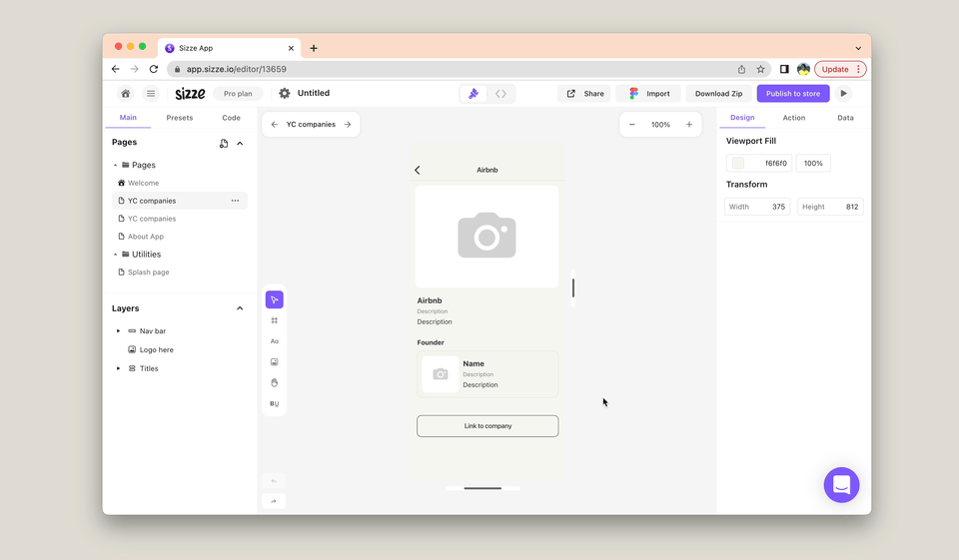Click the redo arrow

[274, 501]
